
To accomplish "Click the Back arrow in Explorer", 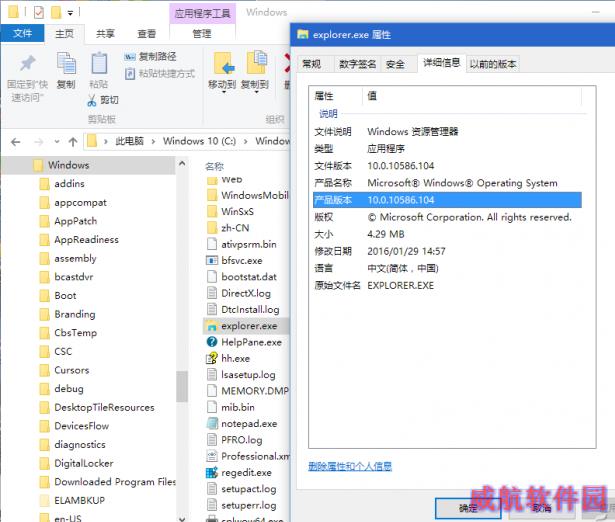I will [15, 142].
